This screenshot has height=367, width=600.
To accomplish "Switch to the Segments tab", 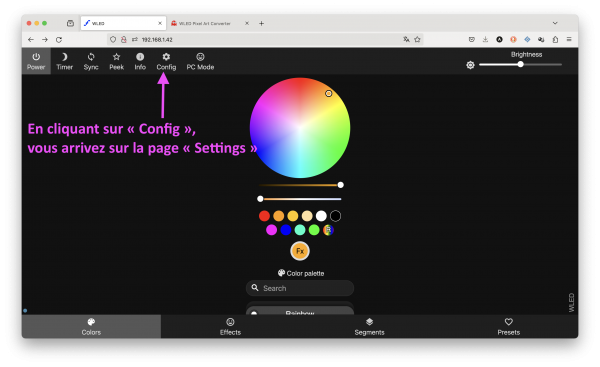I will click(x=369, y=326).
